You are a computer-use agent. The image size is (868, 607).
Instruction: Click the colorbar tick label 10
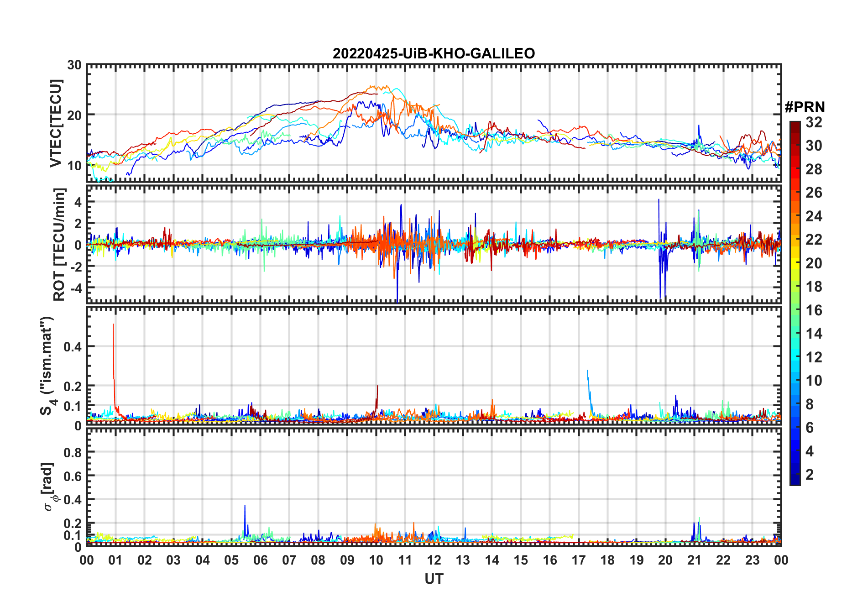point(814,381)
